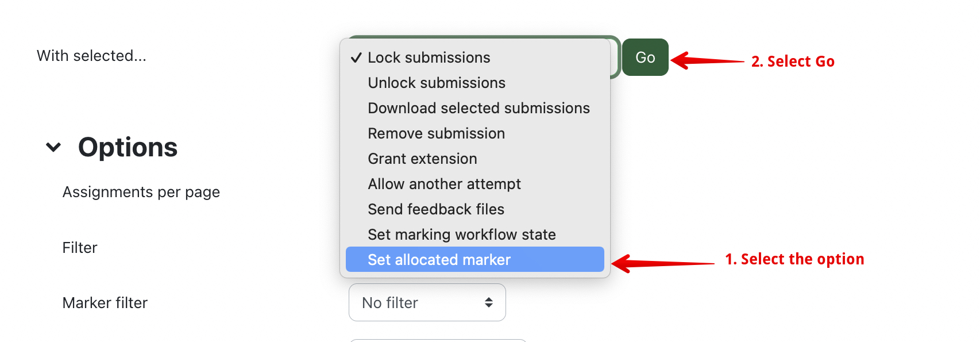Screen dimensions: 980x342
Task: Click the up-down arrows on No filter
Action: (x=489, y=302)
